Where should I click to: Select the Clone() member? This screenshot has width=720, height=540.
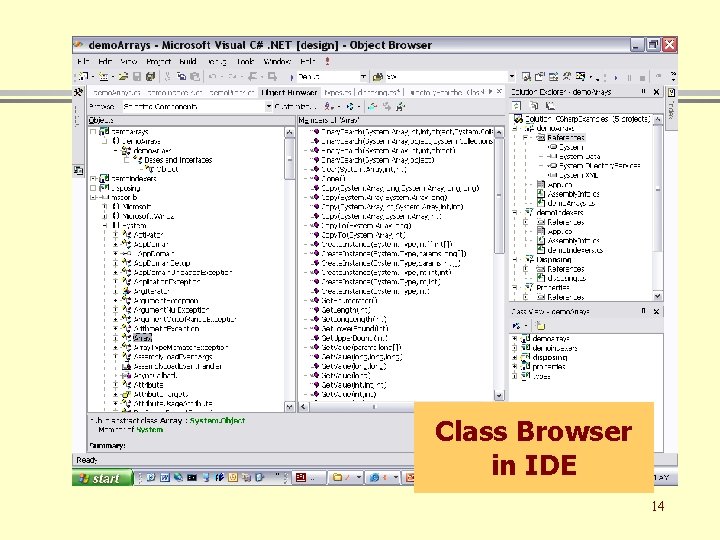334,179
